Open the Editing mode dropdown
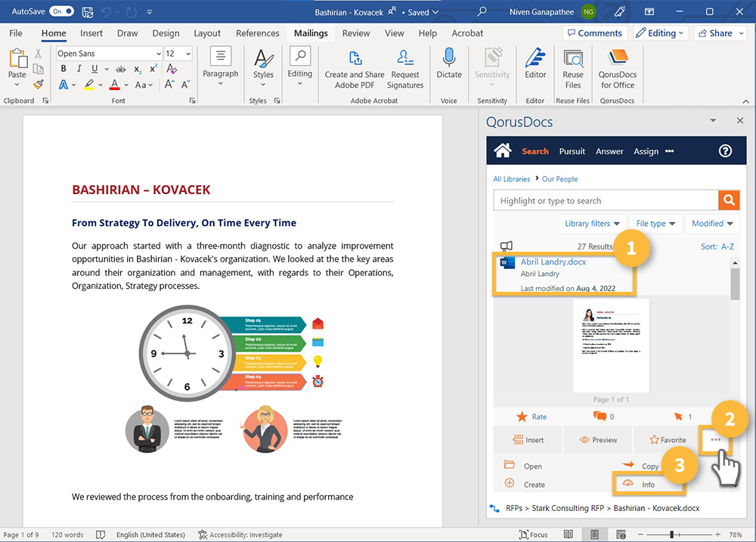This screenshot has height=542, width=756. (661, 33)
